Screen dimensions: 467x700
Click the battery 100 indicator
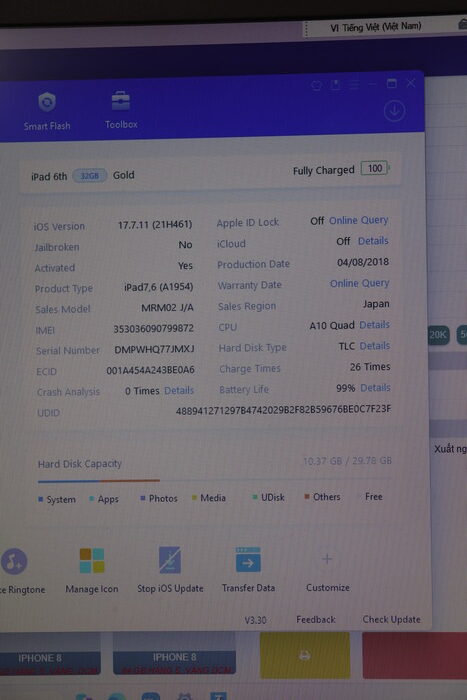pyautogui.click(x=375, y=168)
